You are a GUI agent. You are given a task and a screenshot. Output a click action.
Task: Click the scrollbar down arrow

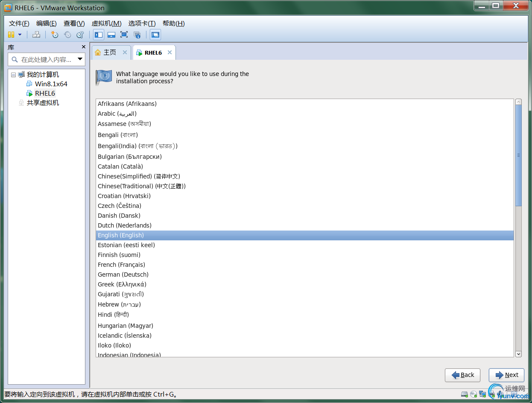[x=518, y=354]
